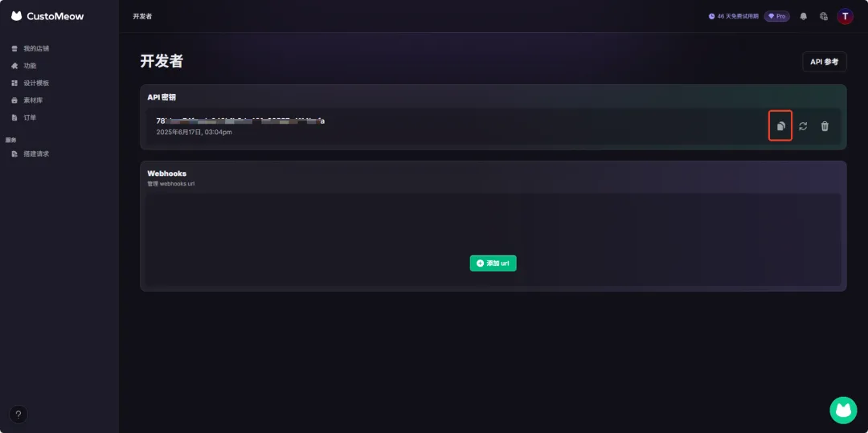The height and width of the screenshot is (433, 868).
Task: Click the blurred API key text
Action: pos(240,121)
